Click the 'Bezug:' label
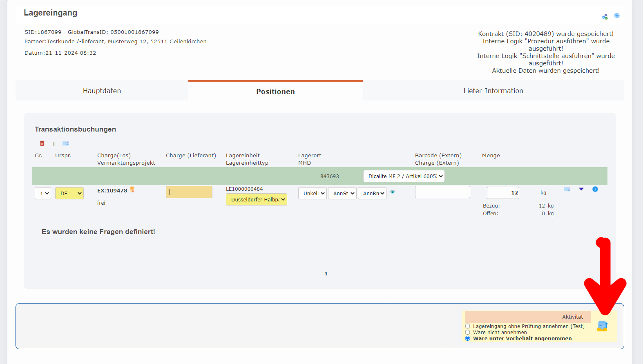 click(x=491, y=206)
